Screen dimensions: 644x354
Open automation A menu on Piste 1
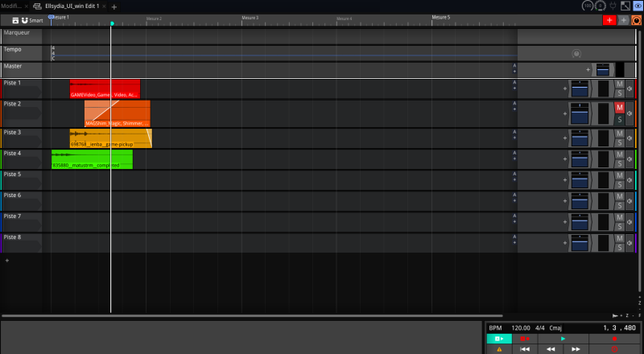tap(514, 83)
